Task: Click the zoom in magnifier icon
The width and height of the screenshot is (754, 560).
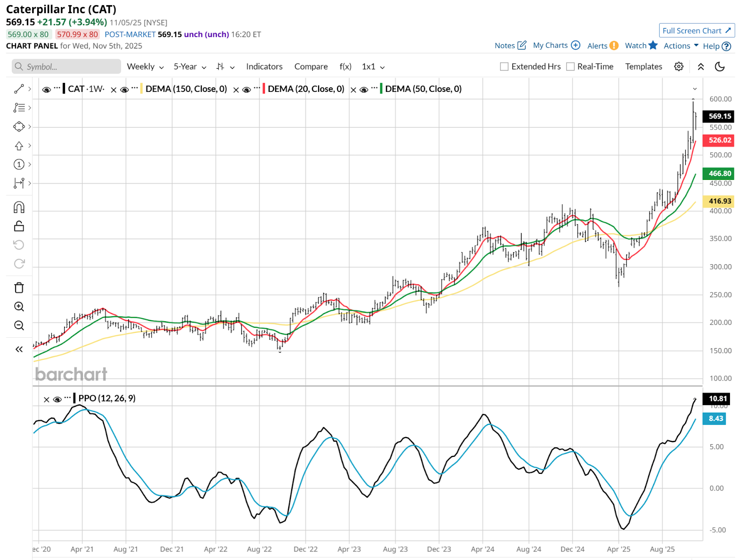Action: [x=19, y=307]
